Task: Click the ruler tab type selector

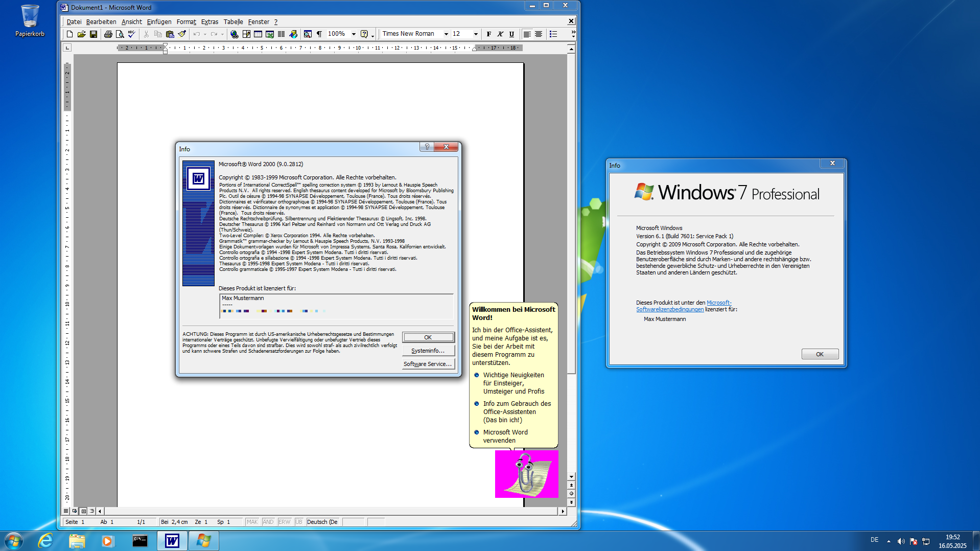Action: 67,48
